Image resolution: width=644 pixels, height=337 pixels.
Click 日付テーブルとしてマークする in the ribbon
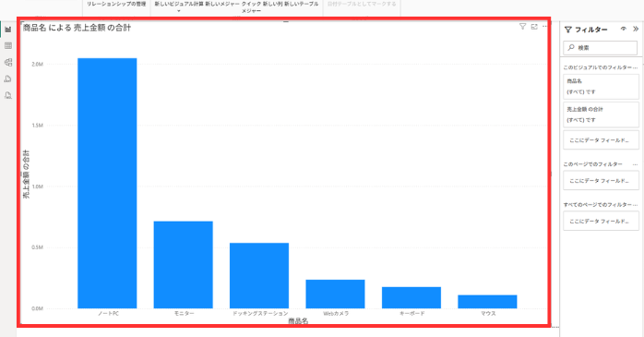(362, 4)
